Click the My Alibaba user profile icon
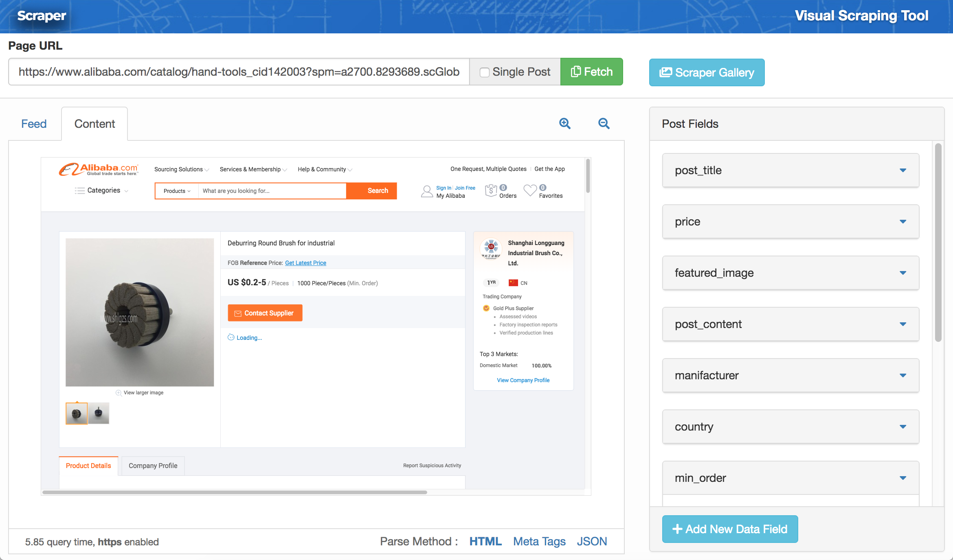 pos(427,191)
